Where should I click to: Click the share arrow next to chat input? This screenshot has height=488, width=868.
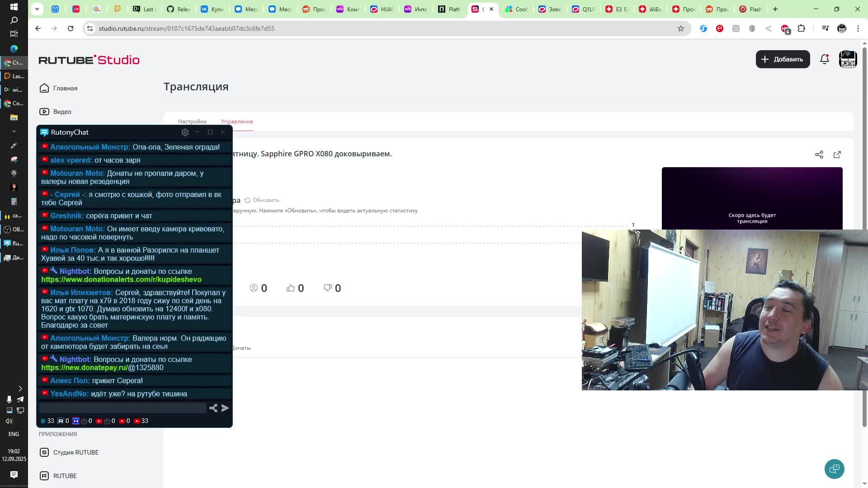[213, 408]
